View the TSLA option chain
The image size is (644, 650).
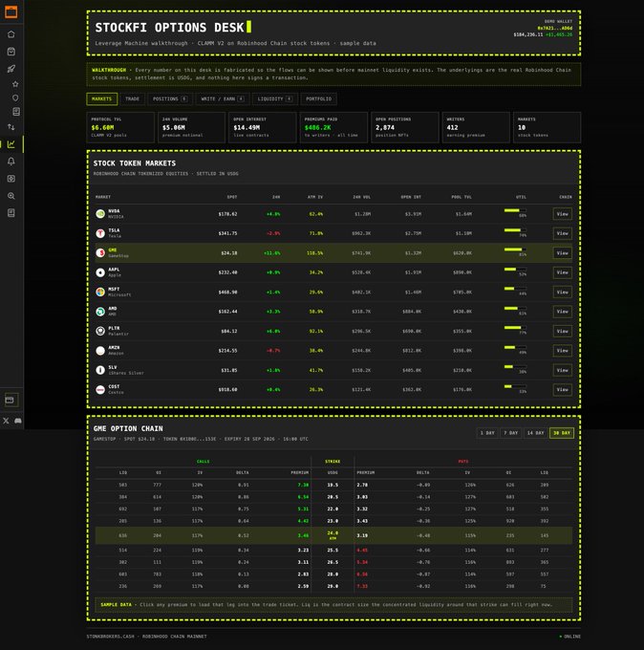click(563, 233)
